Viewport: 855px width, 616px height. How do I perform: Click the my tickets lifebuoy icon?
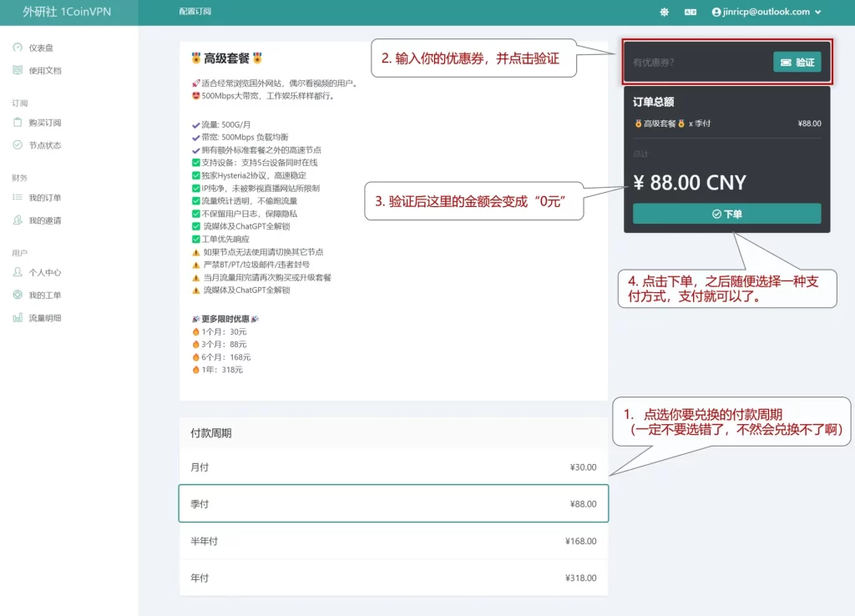(x=18, y=295)
